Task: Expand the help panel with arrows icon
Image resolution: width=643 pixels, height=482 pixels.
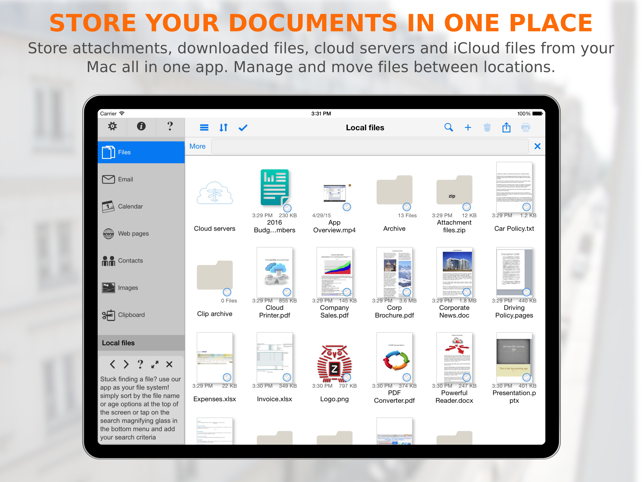Action: tap(155, 364)
